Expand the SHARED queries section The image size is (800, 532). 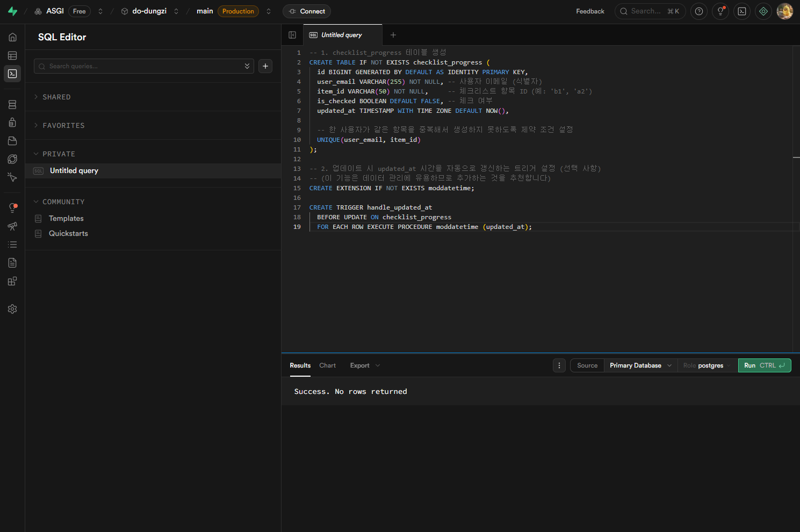tap(56, 97)
